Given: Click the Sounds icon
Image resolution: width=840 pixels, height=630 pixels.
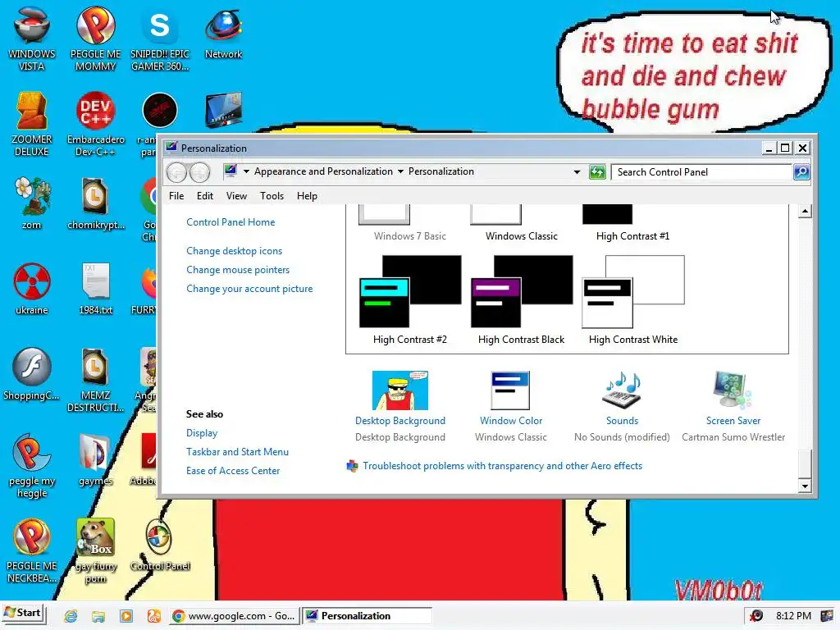Looking at the screenshot, I should (622, 390).
